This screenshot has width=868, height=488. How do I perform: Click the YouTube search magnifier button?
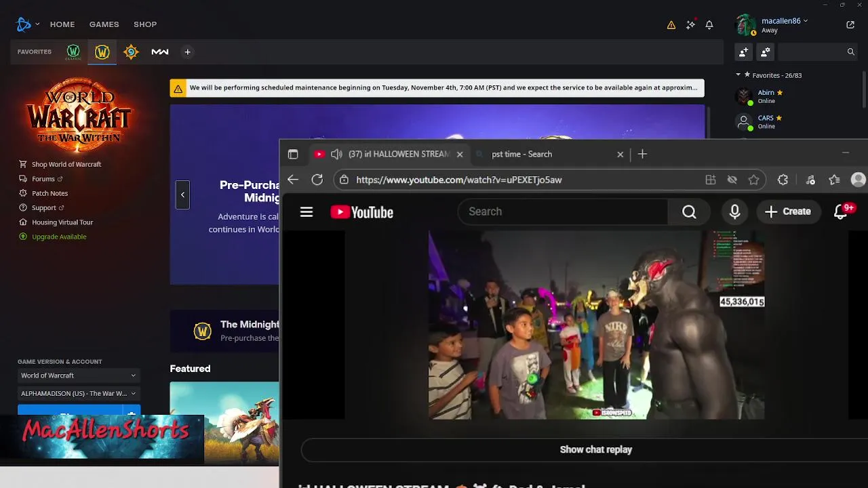click(x=690, y=212)
